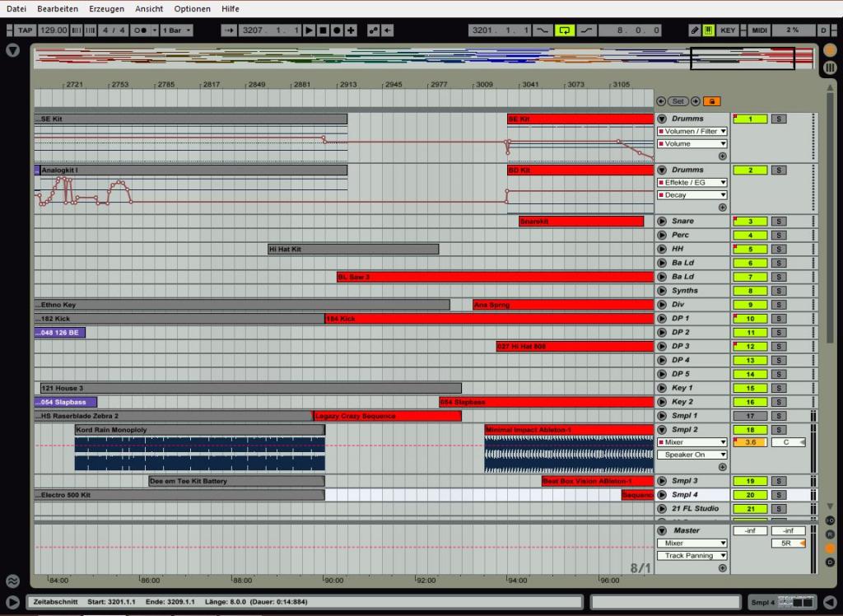Select the BL Saw 3 clip
843x616 pixels.
[x=495, y=277]
